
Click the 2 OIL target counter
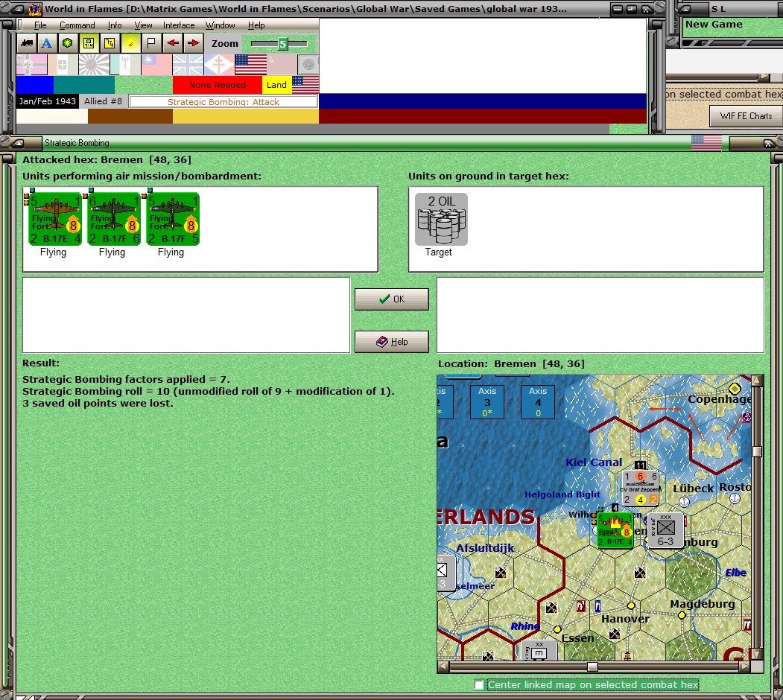click(441, 219)
